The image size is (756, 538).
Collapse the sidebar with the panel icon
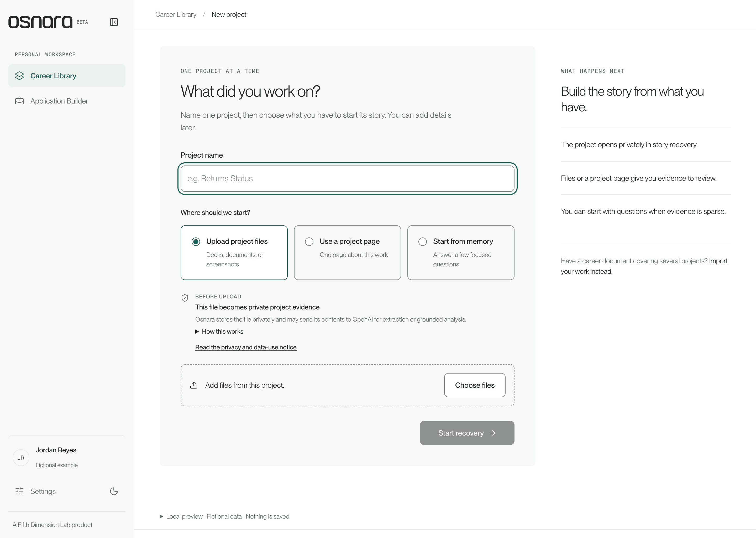coord(114,22)
